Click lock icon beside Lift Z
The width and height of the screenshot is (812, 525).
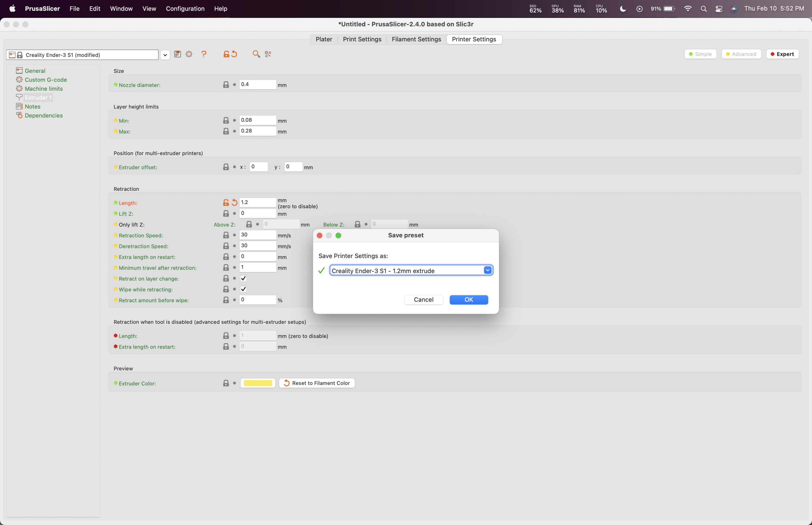(x=226, y=213)
